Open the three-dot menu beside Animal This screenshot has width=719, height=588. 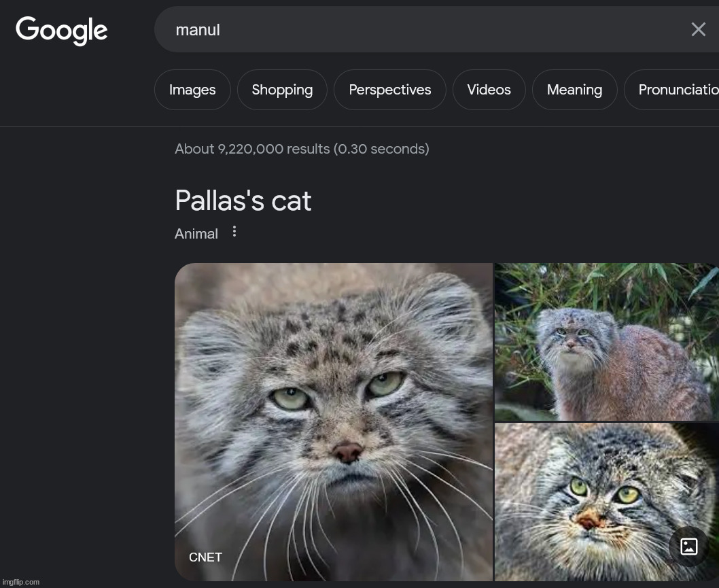(234, 232)
